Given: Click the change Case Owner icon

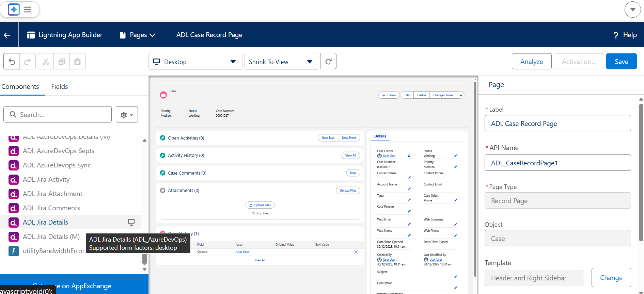Looking at the screenshot, I should tap(409, 156).
